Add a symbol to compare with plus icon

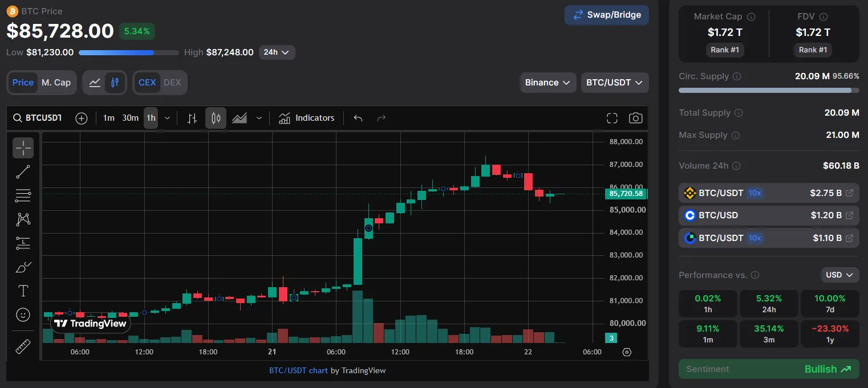pyautogui.click(x=82, y=118)
